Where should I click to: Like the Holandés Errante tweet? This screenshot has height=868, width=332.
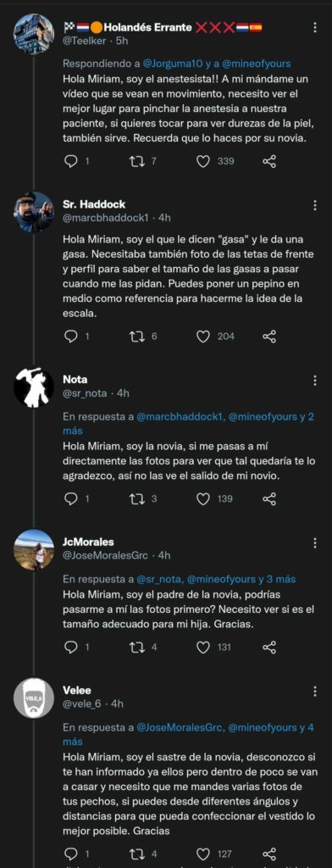tap(203, 161)
